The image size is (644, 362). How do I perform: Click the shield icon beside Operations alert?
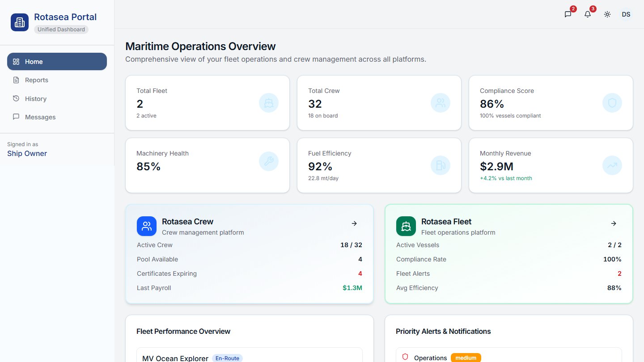[x=405, y=357]
